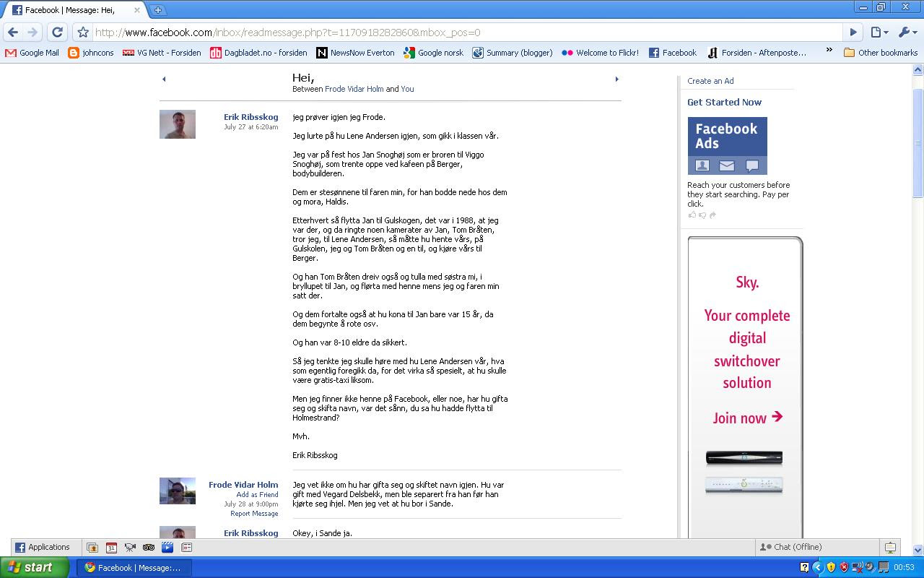Viewport: 924px width, 578px height.
Task: Click Frode Vidar Holm sender name
Action: [x=243, y=485]
